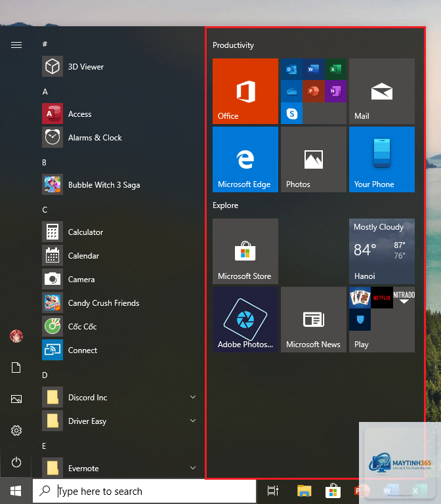Open the Microsoft Store tile

245,251
